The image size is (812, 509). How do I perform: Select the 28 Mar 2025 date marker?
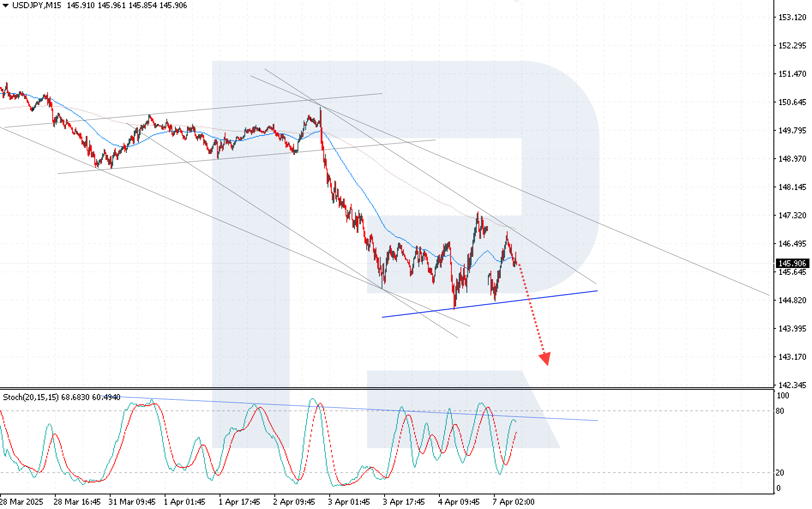[x=22, y=502]
